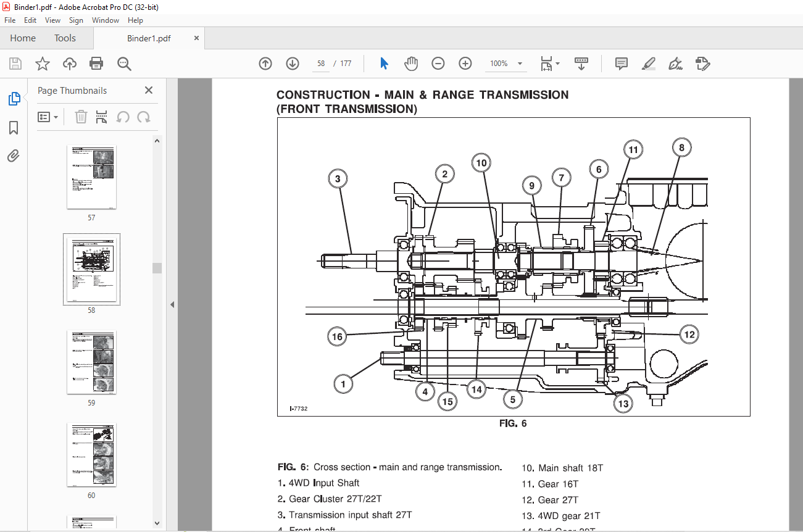Viewport: 803px width, 532px height.
Task: Open the Attachments paperclip panel
Action: (14, 156)
